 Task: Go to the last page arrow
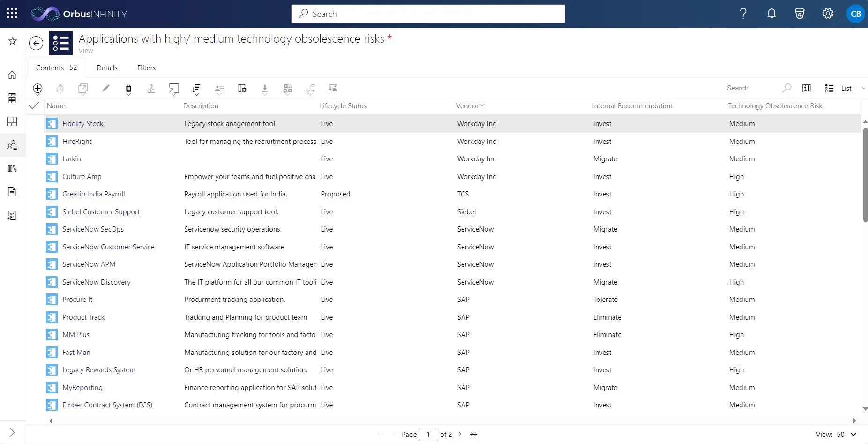[473, 434]
